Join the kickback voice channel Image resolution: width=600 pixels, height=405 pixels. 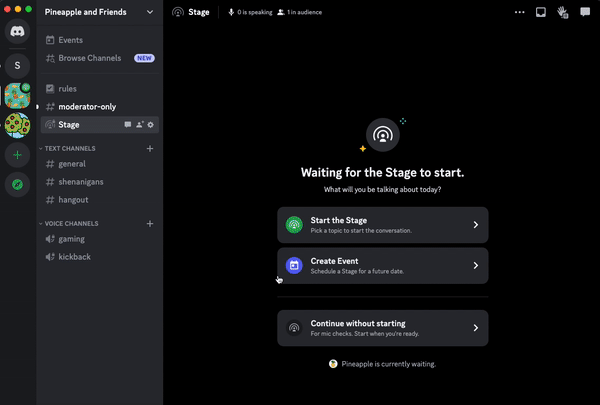[x=100, y=257]
